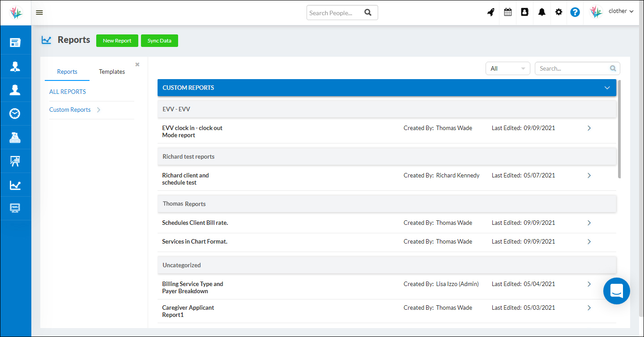Select the clock icon in the sidebar
This screenshot has width=644, height=337.
(x=16, y=114)
